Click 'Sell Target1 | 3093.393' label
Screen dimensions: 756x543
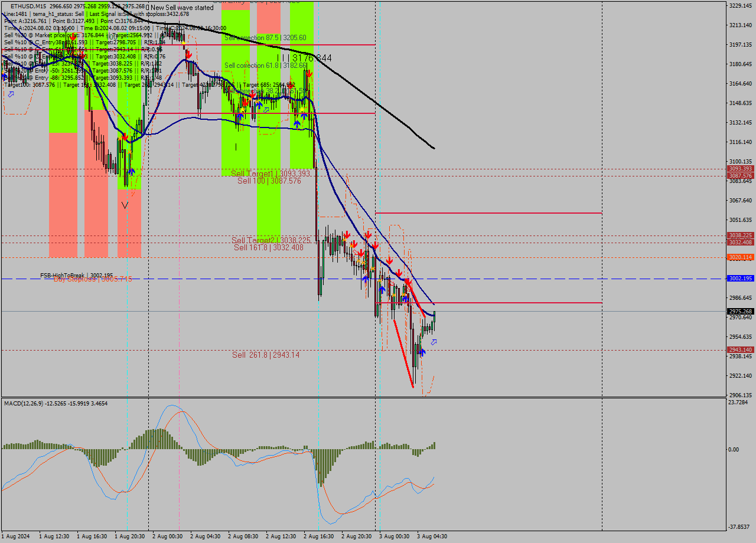point(271,174)
